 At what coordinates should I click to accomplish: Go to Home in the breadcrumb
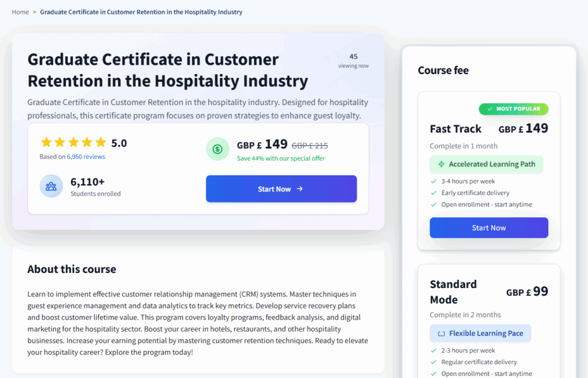[x=20, y=12]
